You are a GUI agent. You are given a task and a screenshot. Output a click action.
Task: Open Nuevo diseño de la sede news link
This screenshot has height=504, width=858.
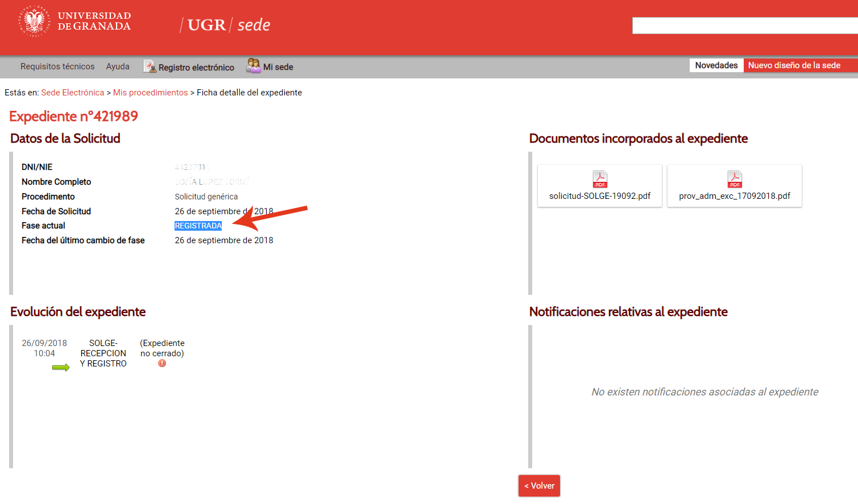(x=794, y=65)
